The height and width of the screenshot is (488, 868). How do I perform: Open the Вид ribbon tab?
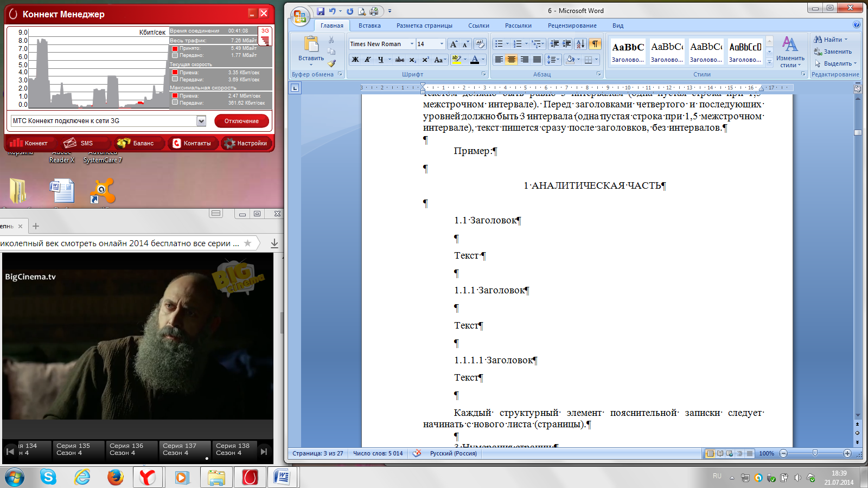pyautogui.click(x=618, y=25)
